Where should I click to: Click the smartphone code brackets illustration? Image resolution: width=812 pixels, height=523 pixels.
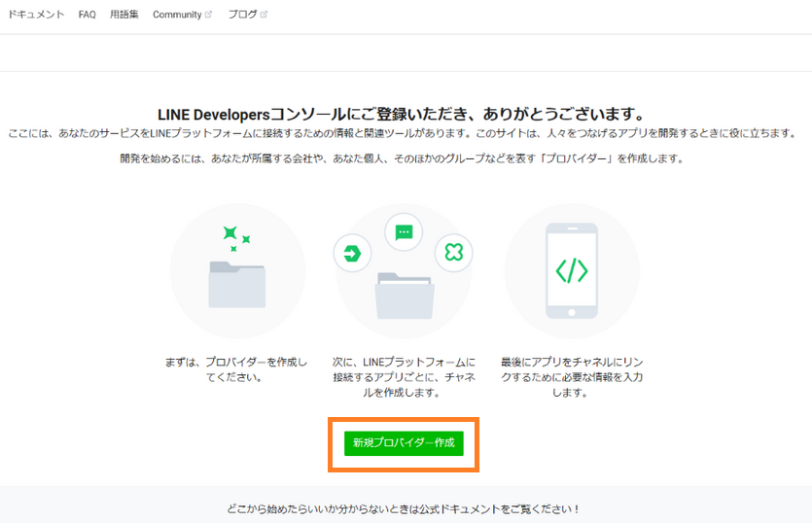(x=572, y=270)
